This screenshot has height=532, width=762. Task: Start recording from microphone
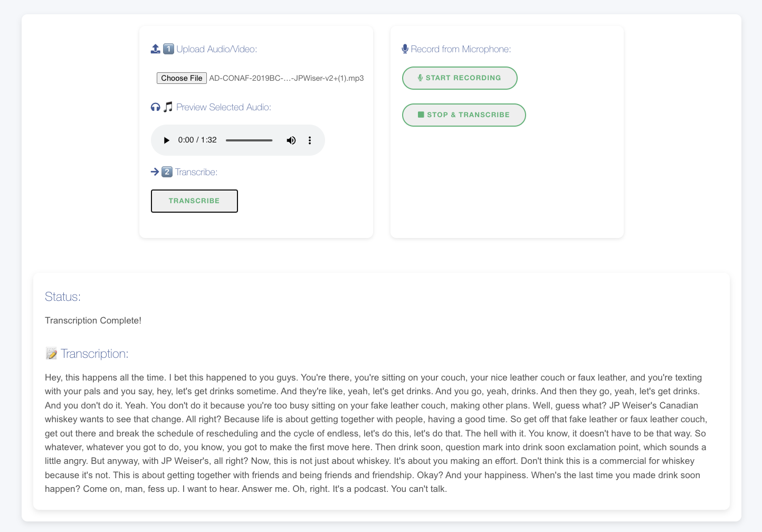coord(460,78)
